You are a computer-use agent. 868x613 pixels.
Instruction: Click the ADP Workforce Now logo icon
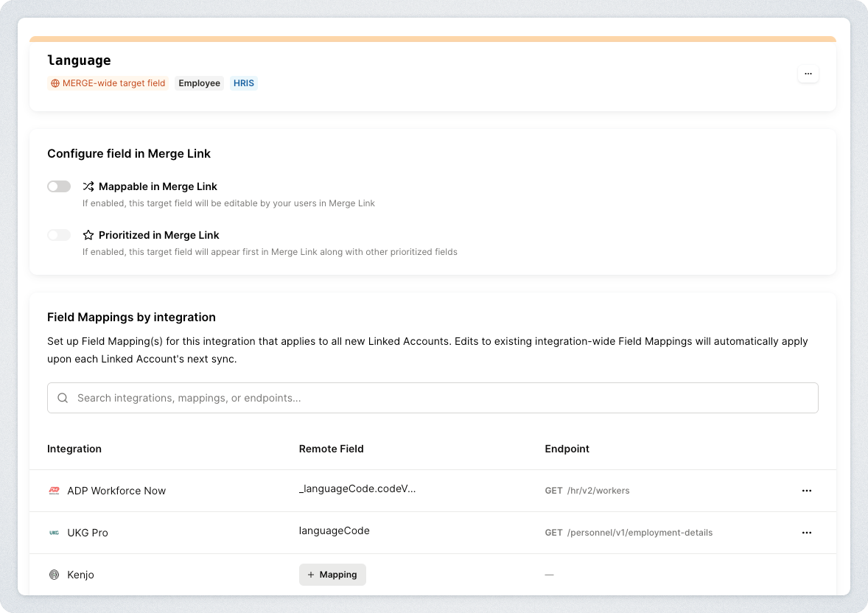point(54,491)
